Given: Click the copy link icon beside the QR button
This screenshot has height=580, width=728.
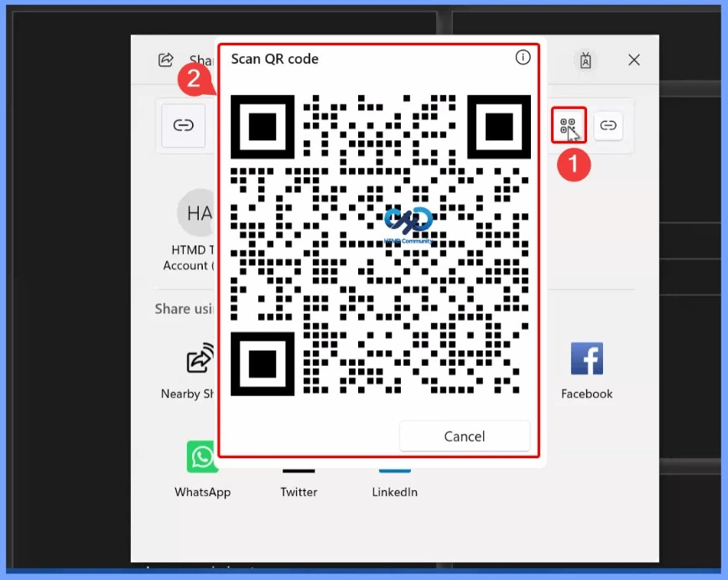Looking at the screenshot, I should click(x=608, y=125).
